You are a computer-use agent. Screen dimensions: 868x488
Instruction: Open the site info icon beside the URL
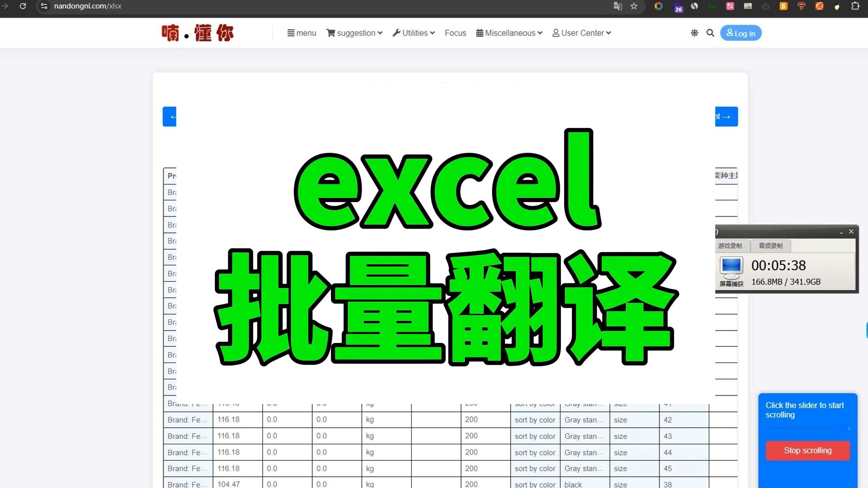click(x=44, y=6)
